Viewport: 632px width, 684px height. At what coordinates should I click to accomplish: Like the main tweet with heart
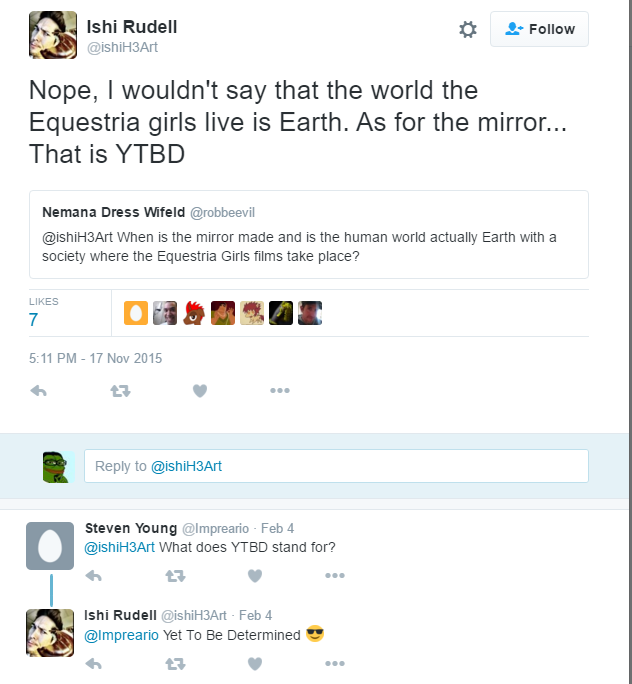click(200, 391)
